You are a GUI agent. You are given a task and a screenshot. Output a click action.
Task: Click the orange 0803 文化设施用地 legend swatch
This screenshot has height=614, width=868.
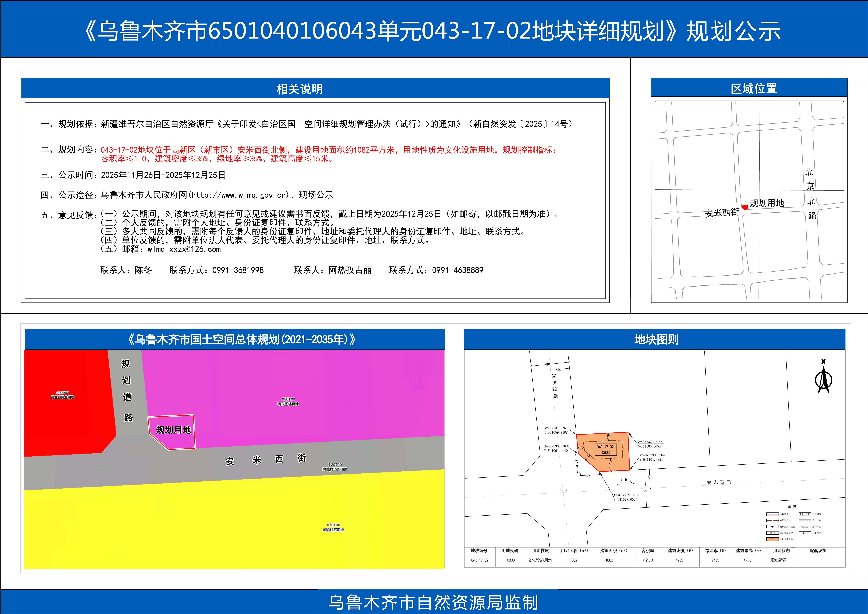773,539
